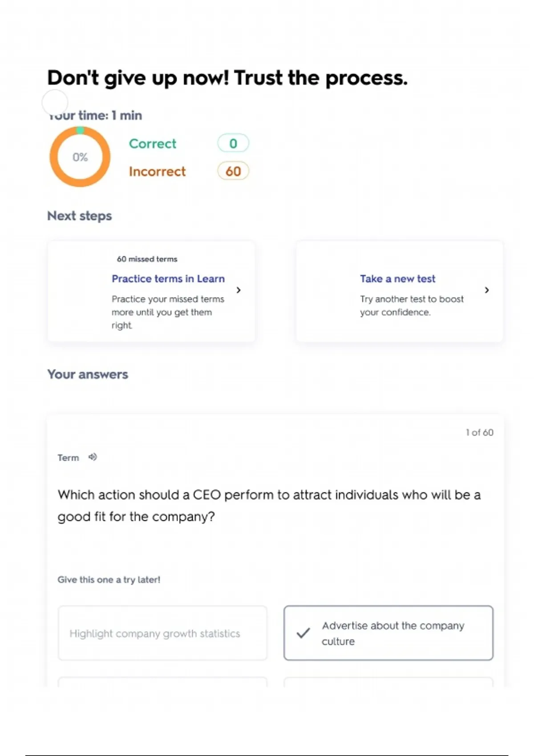Click the orange 0% donut progress chart

point(80,157)
